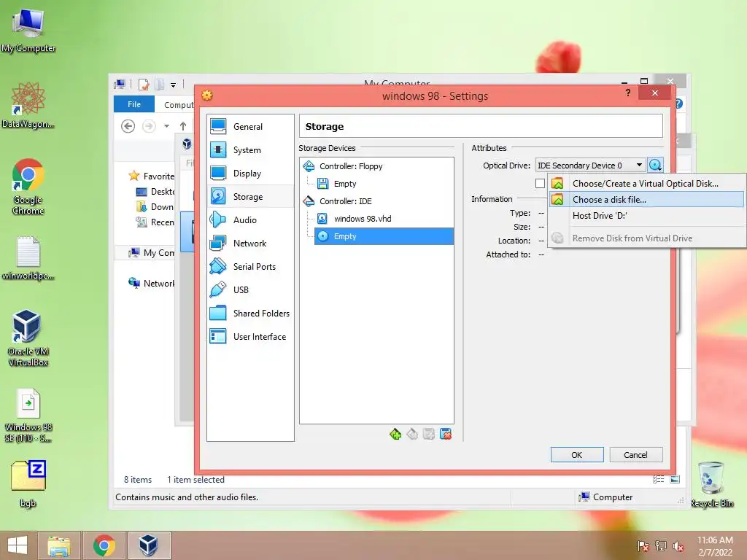Open File Explorer from the taskbar
This screenshot has height=560, width=747.
[x=58, y=545]
